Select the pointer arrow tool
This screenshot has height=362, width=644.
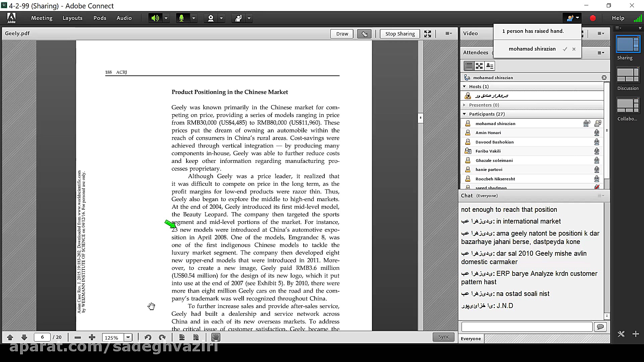point(364,34)
